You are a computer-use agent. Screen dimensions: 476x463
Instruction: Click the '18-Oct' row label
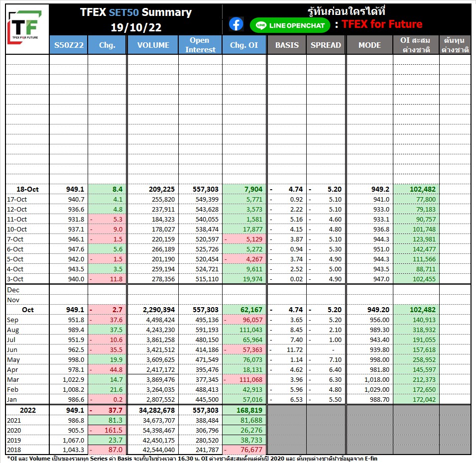pyautogui.click(x=27, y=190)
